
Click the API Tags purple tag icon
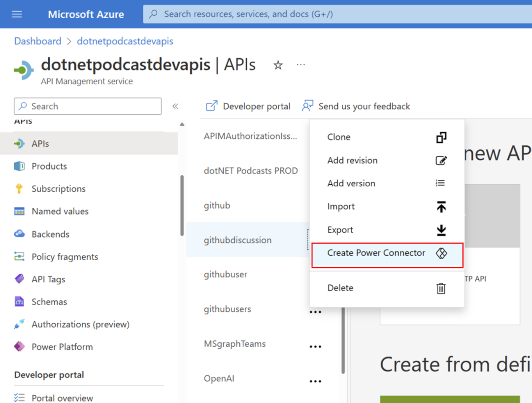[19, 279]
